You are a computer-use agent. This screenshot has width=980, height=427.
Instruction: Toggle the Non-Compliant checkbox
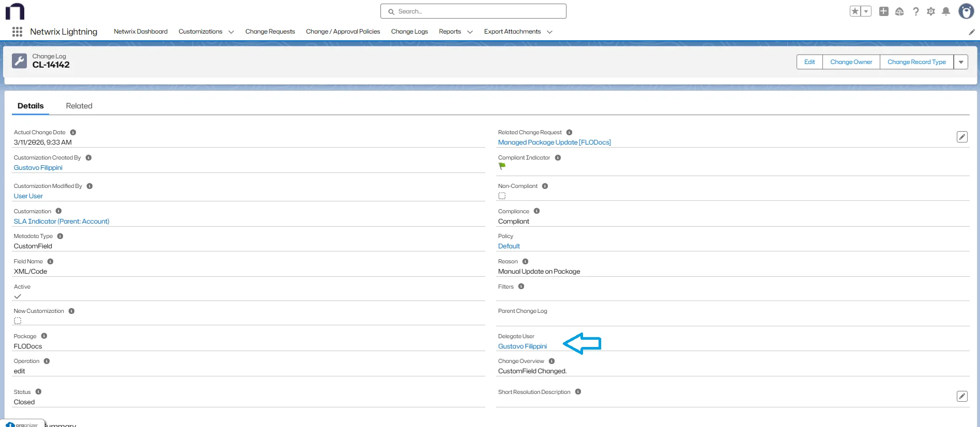click(x=502, y=196)
